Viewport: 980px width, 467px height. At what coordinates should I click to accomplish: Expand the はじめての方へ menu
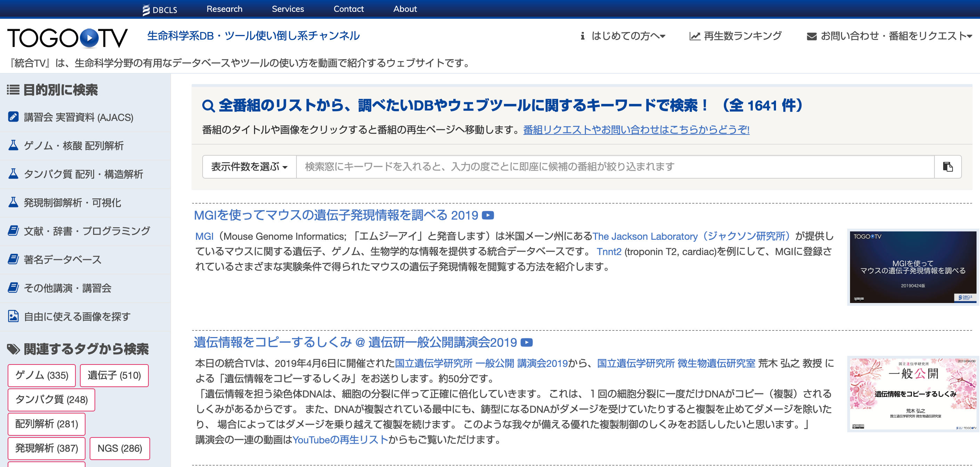[x=623, y=36]
